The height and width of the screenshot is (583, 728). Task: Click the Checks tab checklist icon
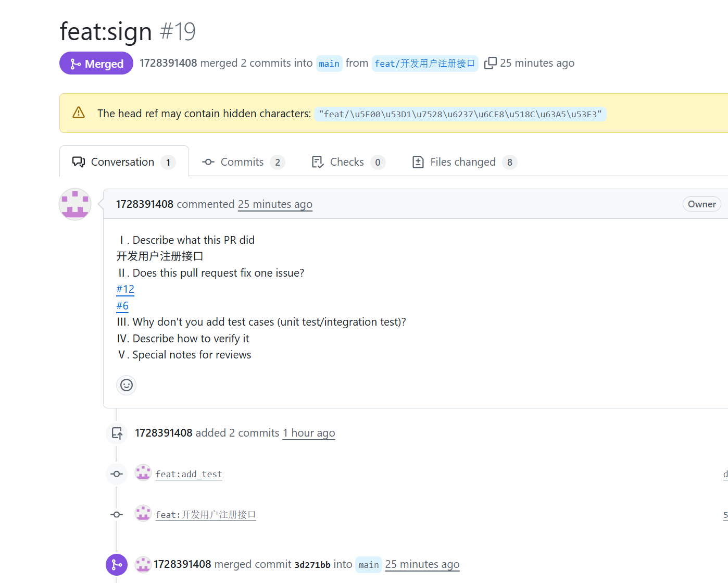click(317, 162)
